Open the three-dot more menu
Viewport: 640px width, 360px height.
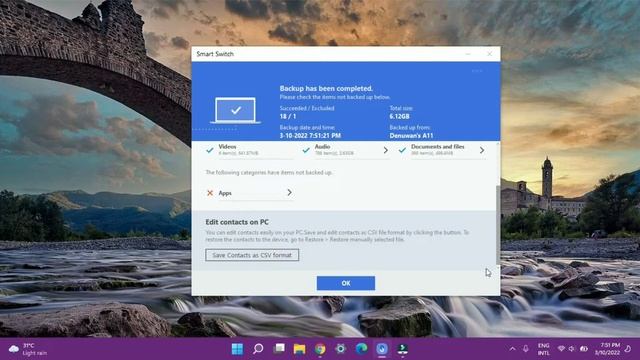pyautogui.click(x=477, y=71)
